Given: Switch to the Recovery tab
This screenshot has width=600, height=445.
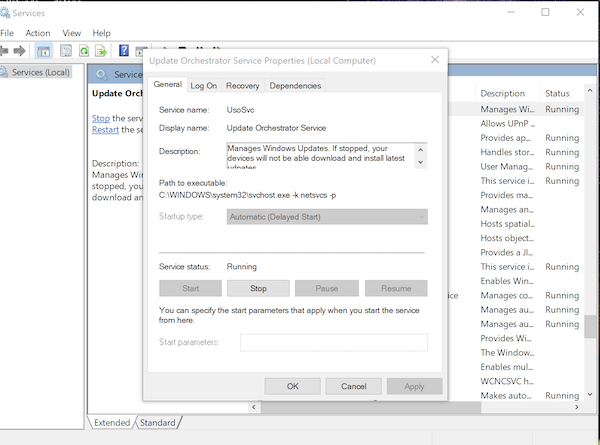Looking at the screenshot, I should (x=243, y=86).
